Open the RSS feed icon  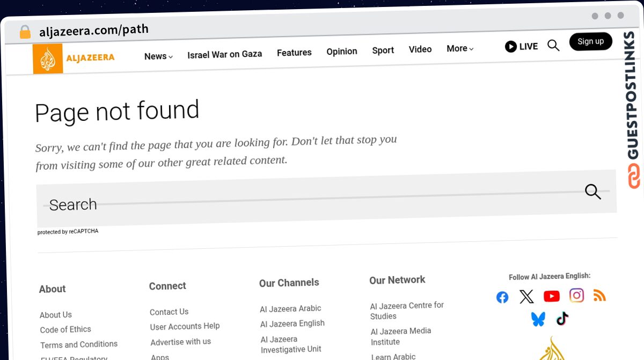(599, 294)
